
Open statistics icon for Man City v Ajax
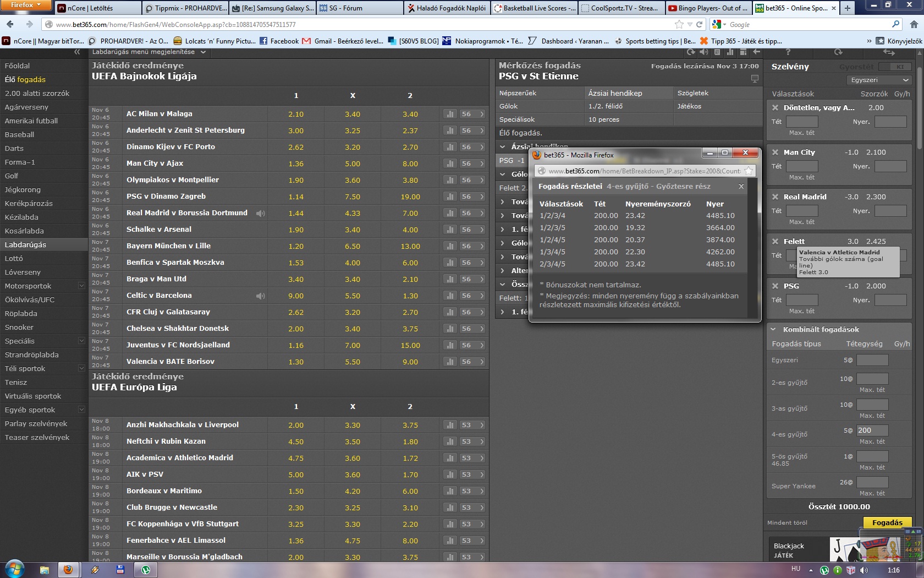(450, 163)
